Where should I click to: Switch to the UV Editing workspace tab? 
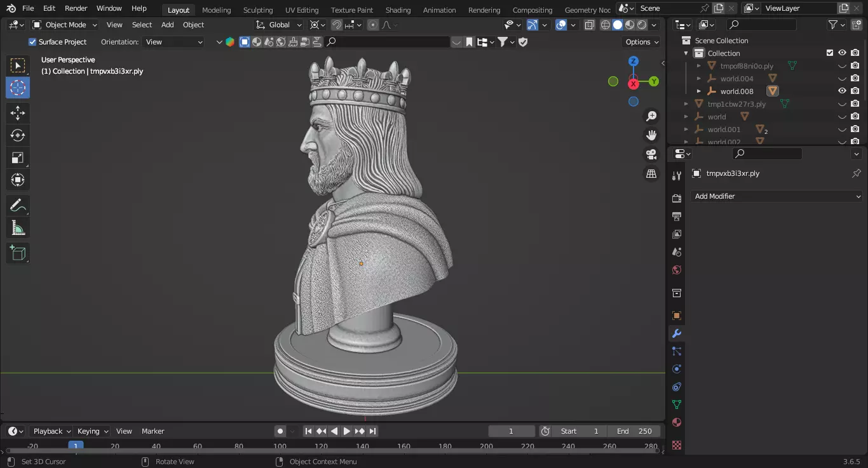pyautogui.click(x=302, y=10)
